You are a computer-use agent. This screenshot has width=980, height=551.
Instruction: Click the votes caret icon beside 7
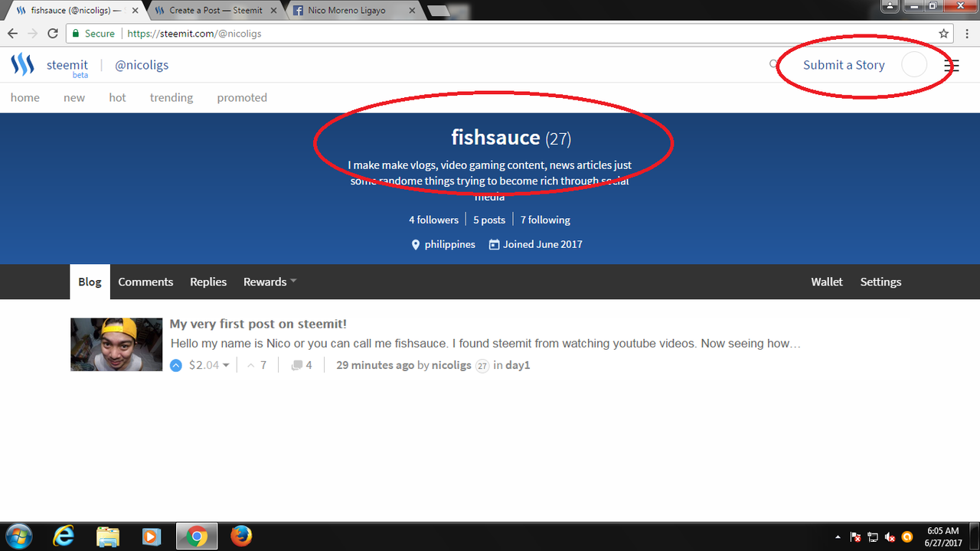[250, 365]
